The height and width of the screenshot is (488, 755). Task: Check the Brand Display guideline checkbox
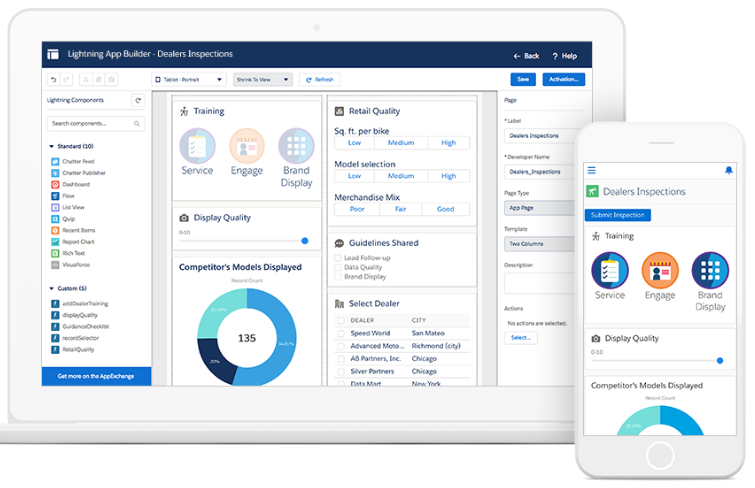338,277
